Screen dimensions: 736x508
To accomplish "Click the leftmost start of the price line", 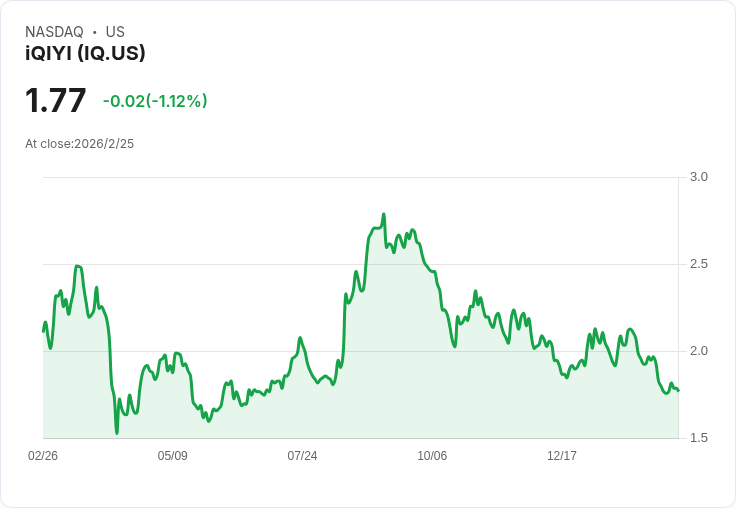I will click(x=43, y=331).
